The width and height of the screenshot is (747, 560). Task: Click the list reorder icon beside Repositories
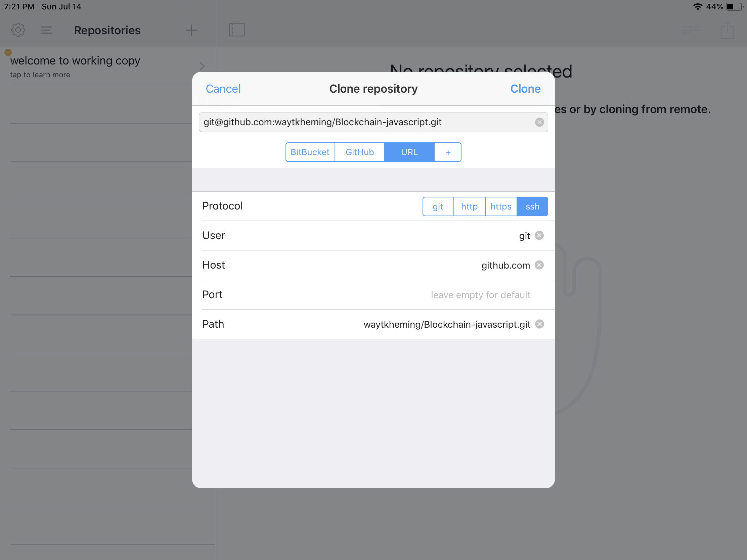point(46,30)
